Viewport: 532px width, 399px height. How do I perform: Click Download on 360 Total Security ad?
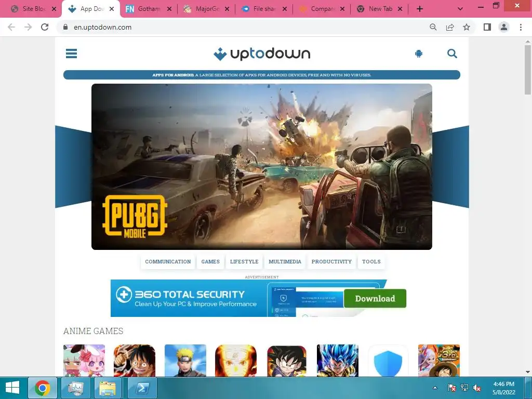[x=375, y=299]
